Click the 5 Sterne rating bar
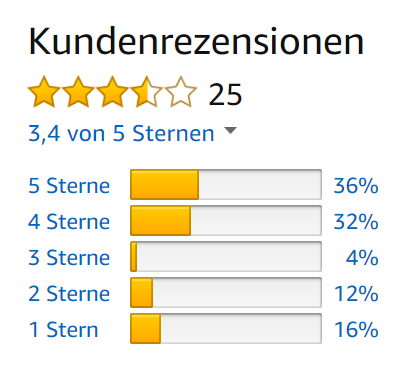This screenshot has width=398, height=372. tap(226, 185)
